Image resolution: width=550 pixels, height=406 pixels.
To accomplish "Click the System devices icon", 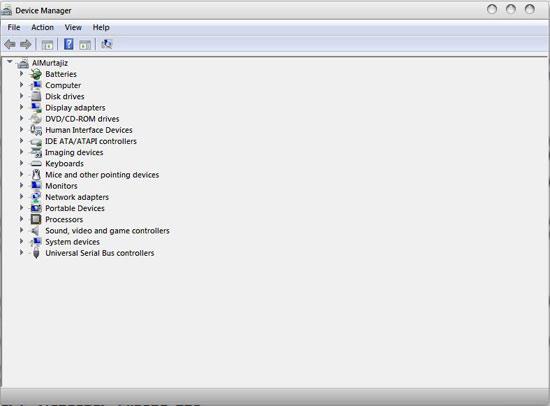I will [36, 242].
